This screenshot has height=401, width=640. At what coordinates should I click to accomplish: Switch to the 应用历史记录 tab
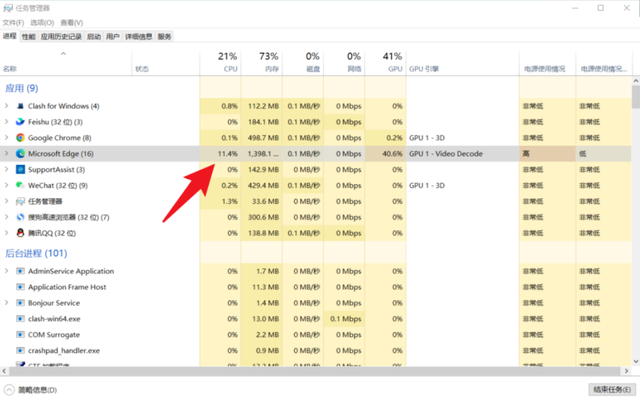pos(61,37)
